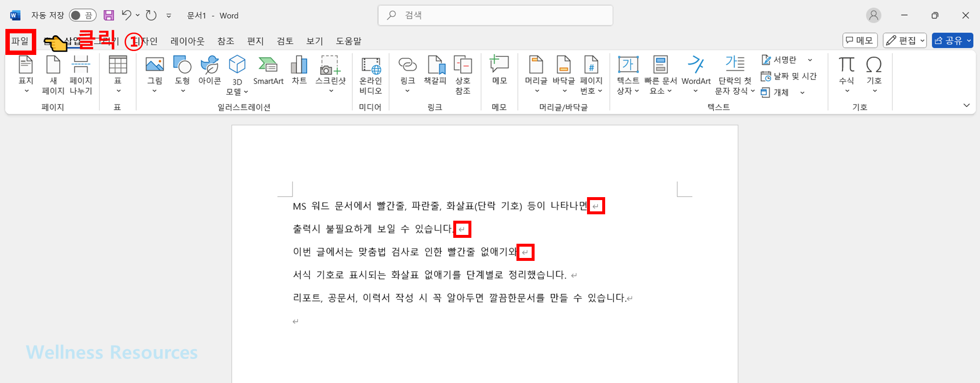This screenshot has height=383, width=980.
Task: Open the 페이지 번호 page number menu
Action: (591, 75)
